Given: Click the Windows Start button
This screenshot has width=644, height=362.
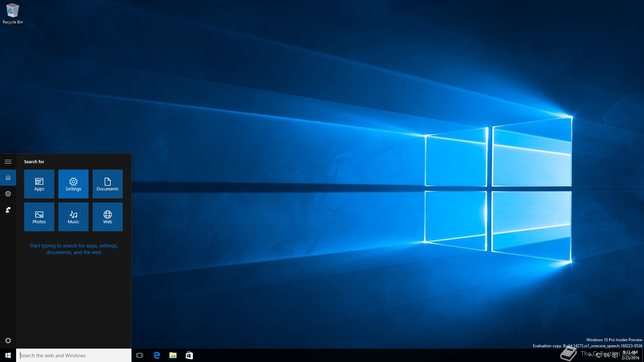Looking at the screenshot, I should point(8,355).
